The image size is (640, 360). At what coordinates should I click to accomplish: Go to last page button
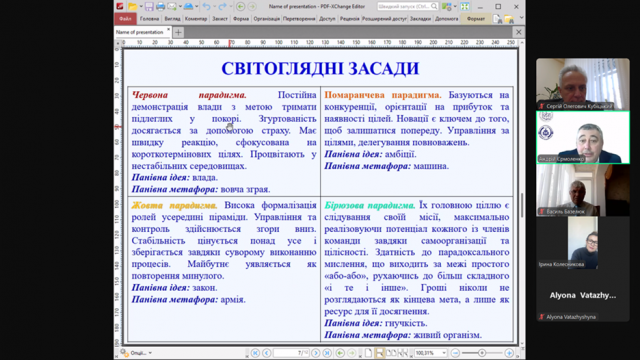pos(327,353)
